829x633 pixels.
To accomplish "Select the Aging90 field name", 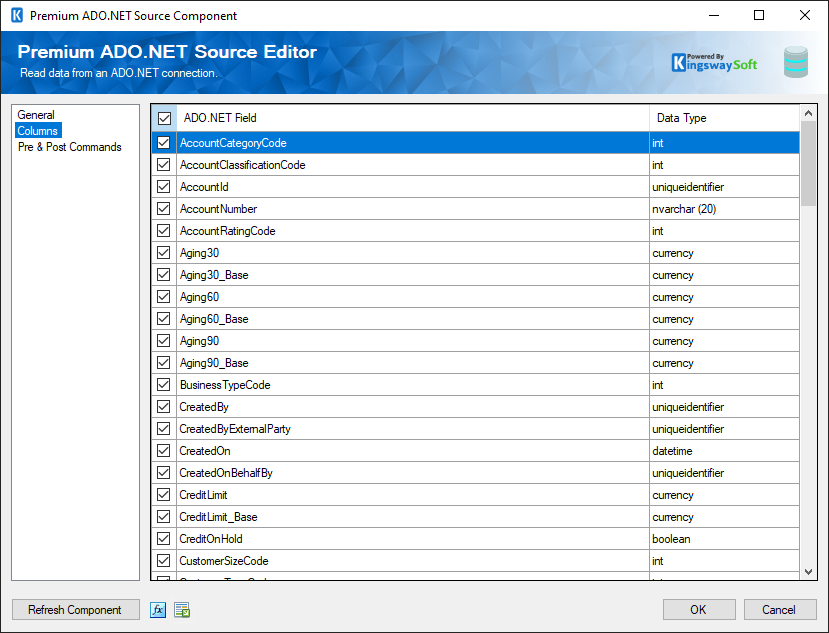I will 199,341.
